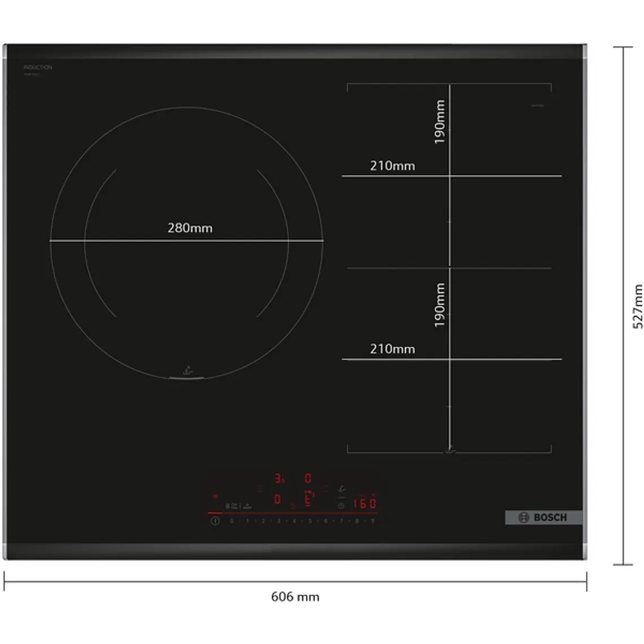Click the Bosch logo badge
This screenshot has width=644, height=644.
542,517
